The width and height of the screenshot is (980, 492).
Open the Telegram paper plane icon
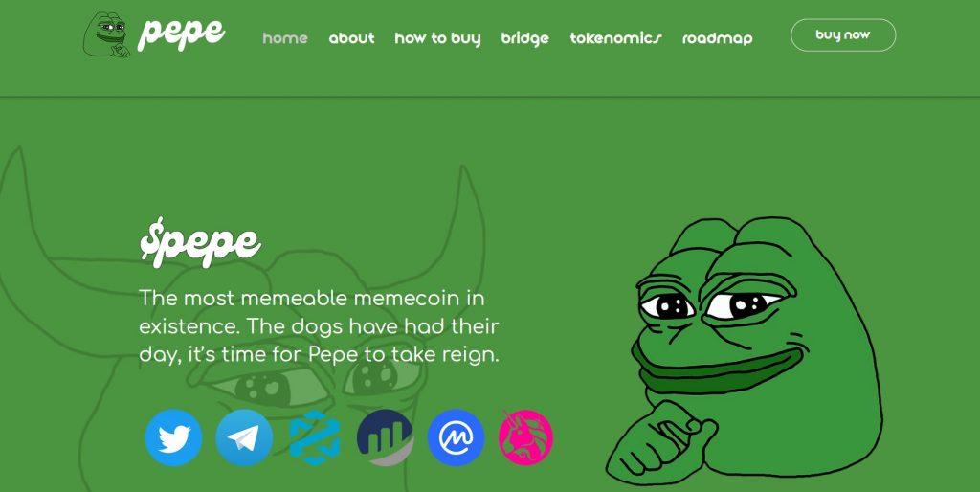pos(244,437)
